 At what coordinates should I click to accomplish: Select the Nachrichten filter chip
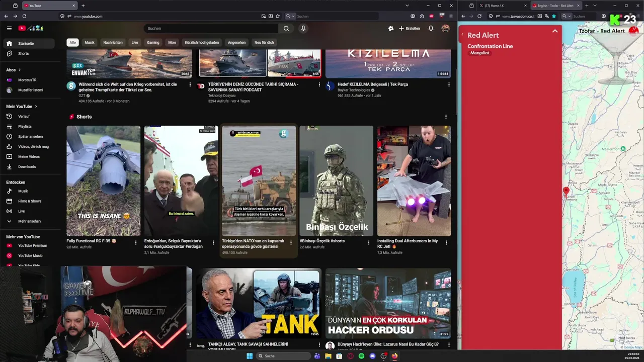113,43
